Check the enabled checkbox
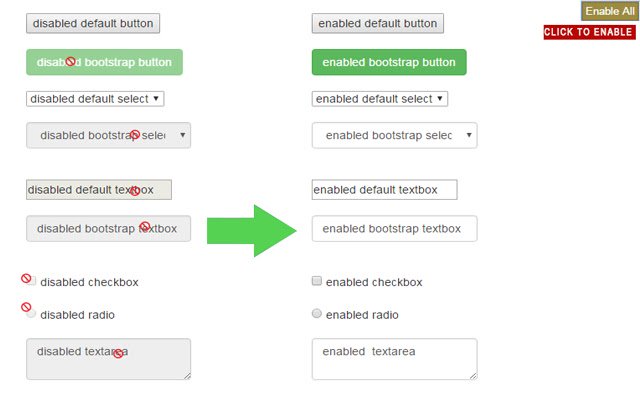 (317, 281)
